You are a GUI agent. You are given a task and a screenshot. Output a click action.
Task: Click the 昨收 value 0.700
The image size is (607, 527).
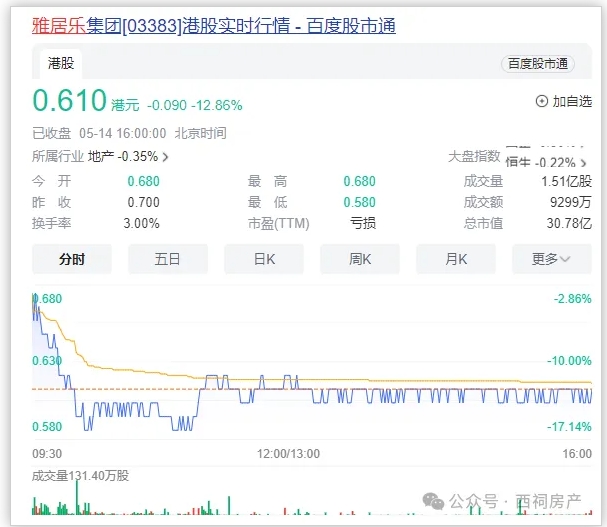(144, 202)
